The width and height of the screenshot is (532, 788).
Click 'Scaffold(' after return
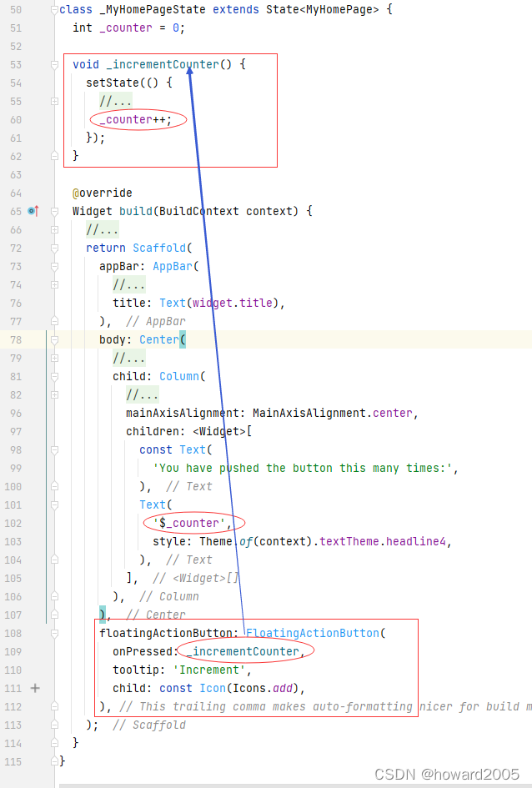pyautogui.click(x=163, y=248)
